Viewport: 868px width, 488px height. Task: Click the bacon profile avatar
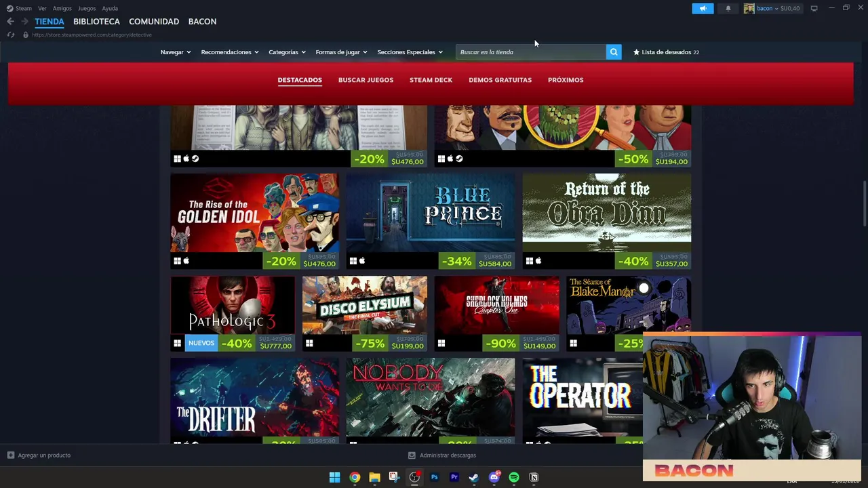tap(749, 8)
